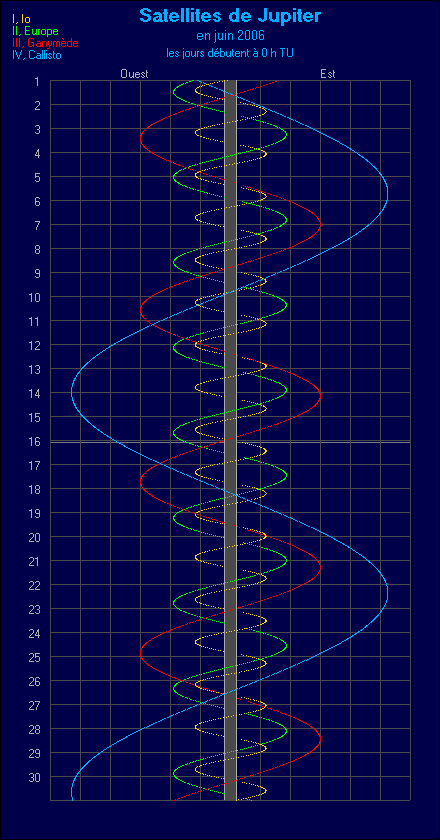Click day 30 on the date axis
This screenshot has width=440, height=840.
tap(34, 777)
